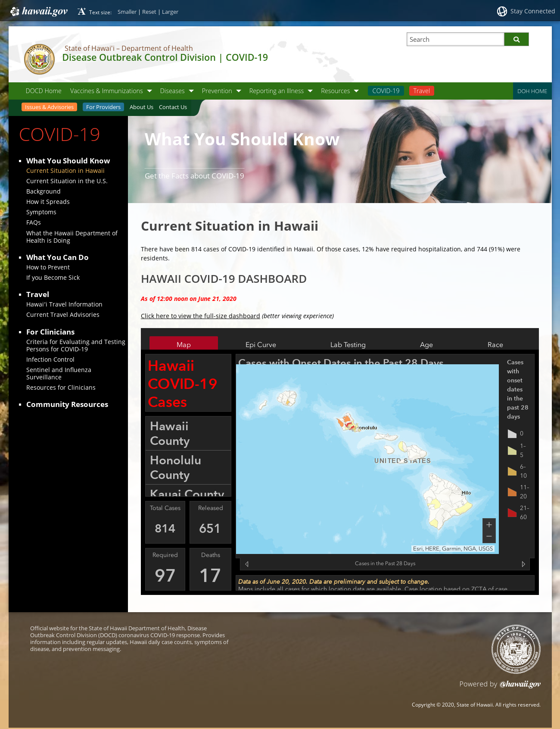This screenshot has width=560, height=729.
Task: Open the Stay Connected globe icon
Action: click(x=502, y=12)
